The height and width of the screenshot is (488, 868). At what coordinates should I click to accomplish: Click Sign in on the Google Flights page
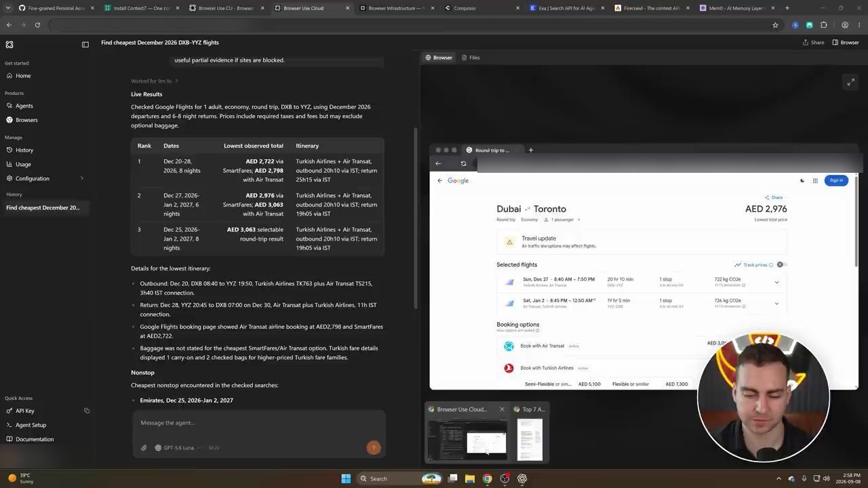pyautogui.click(x=836, y=180)
